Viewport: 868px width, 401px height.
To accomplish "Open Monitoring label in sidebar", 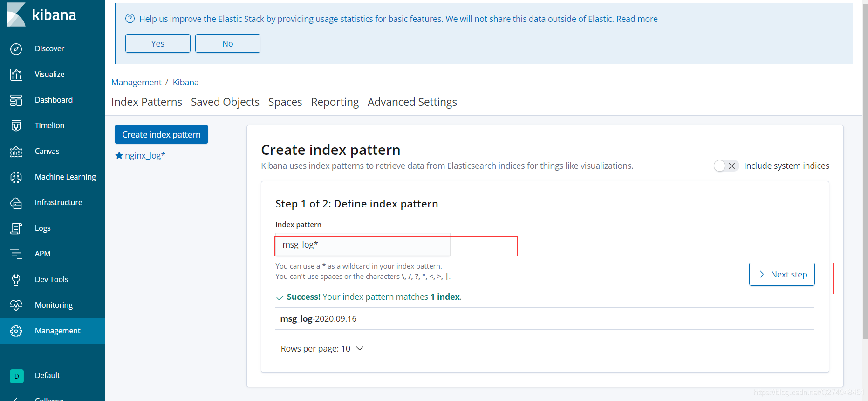I will [x=54, y=305].
